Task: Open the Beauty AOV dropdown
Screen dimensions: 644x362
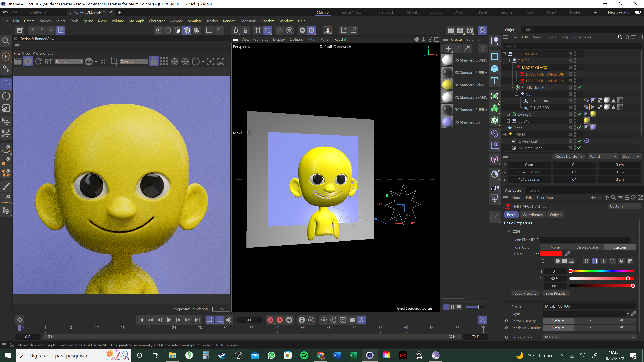Action: click(x=69, y=62)
